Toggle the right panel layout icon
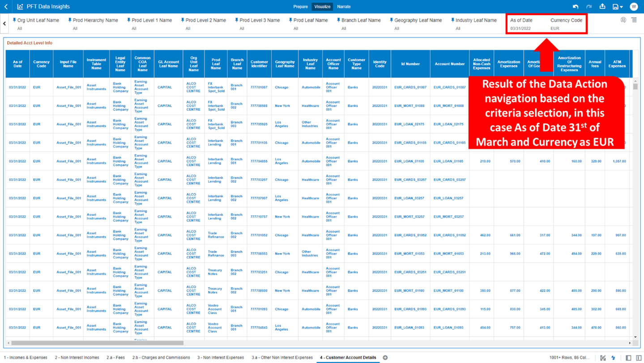Screen dimensions: 644x363 [640, 358]
